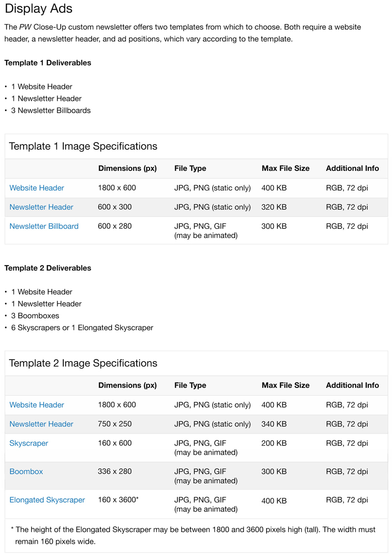
Task: Open the Newsletter Billboard link
Action: [x=44, y=226]
